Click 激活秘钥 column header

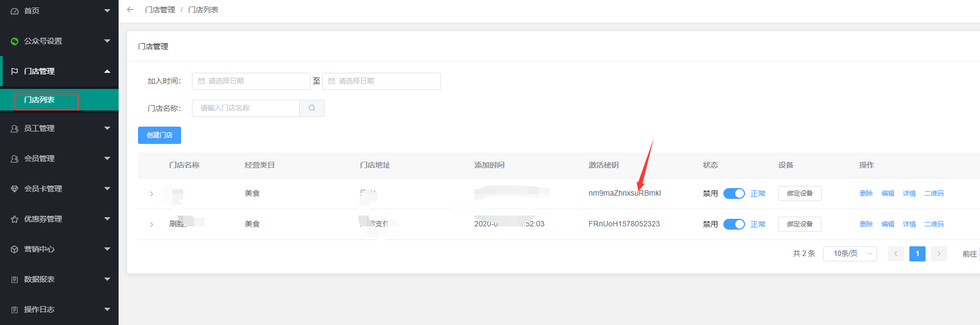coord(604,165)
